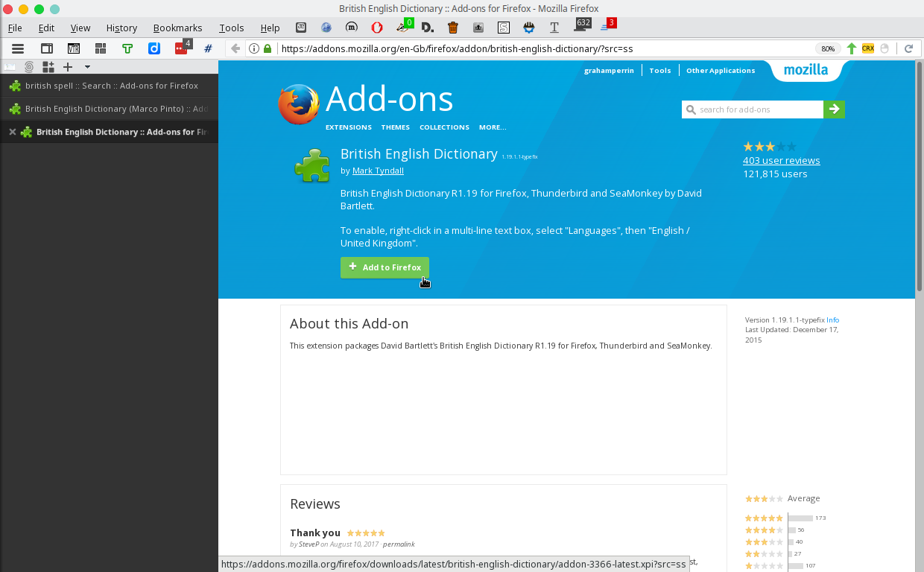The image size is (924, 572).
Task: Click the æ ligature icon in the menu bar
Action: click(x=300, y=28)
